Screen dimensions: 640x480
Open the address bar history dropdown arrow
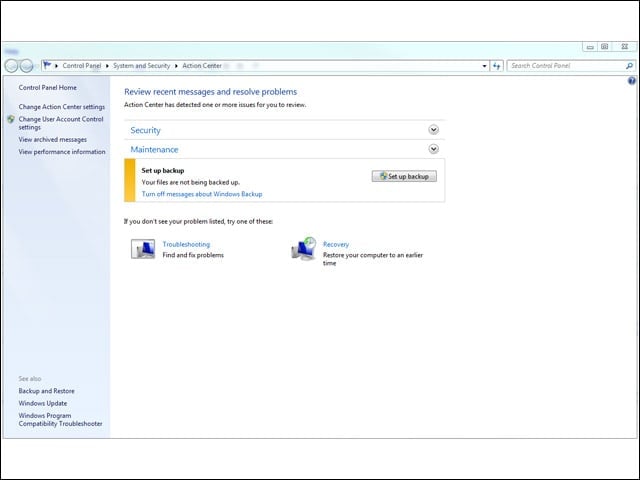click(x=484, y=66)
